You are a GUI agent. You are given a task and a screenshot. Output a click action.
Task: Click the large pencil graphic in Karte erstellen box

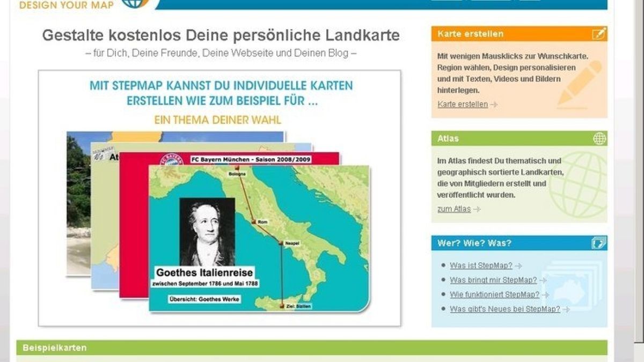tap(580, 83)
